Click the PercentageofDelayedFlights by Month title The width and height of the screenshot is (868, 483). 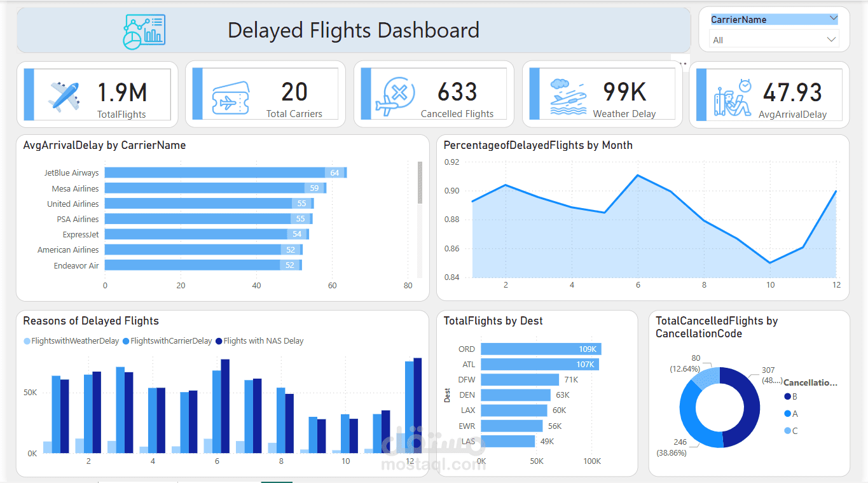538,145
